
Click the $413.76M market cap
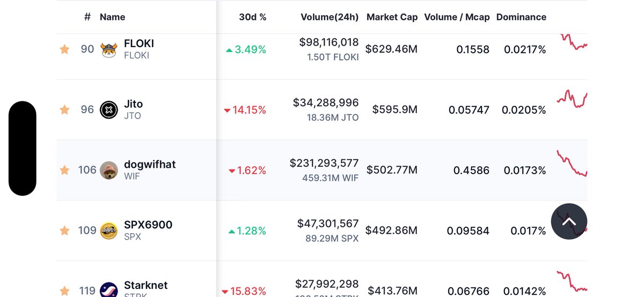click(x=392, y=291)
